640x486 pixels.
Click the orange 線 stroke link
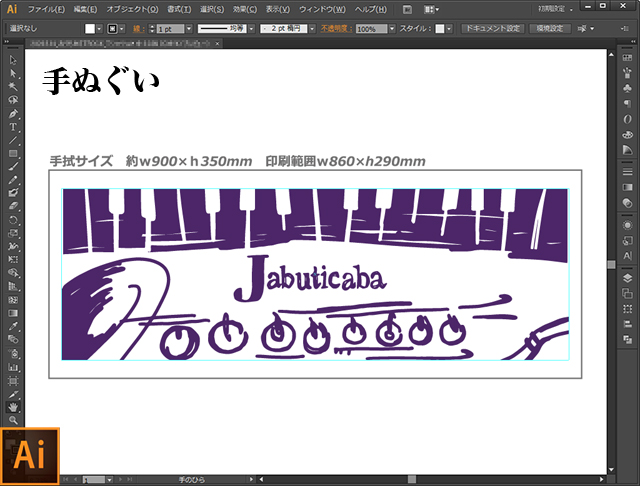click(x=138, y=29)
